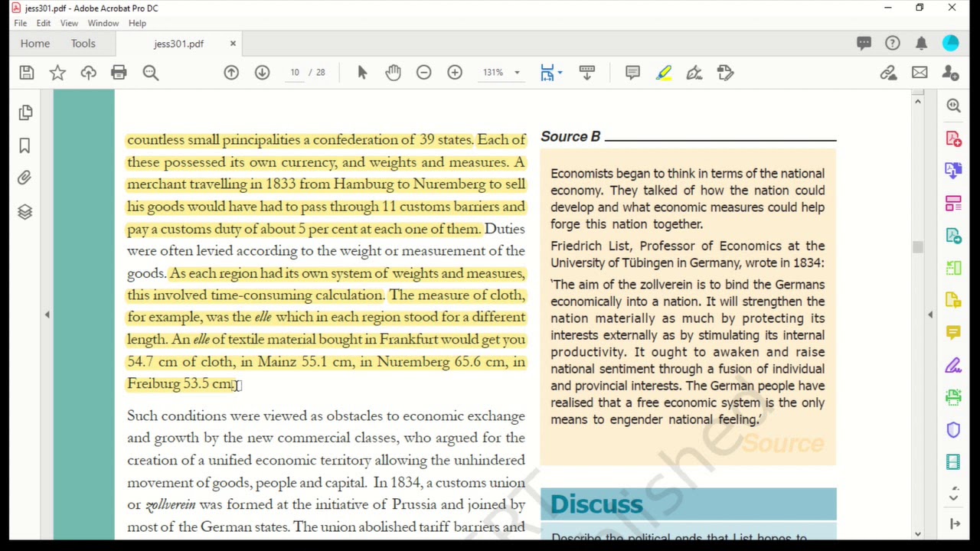The image size is (980, 551).
Task: Switch to the Home tab
Action: [x=35, y=44]
